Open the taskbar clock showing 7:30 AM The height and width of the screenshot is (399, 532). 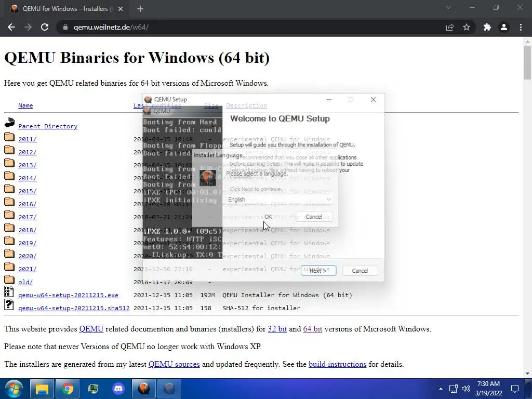click(488, 389)
